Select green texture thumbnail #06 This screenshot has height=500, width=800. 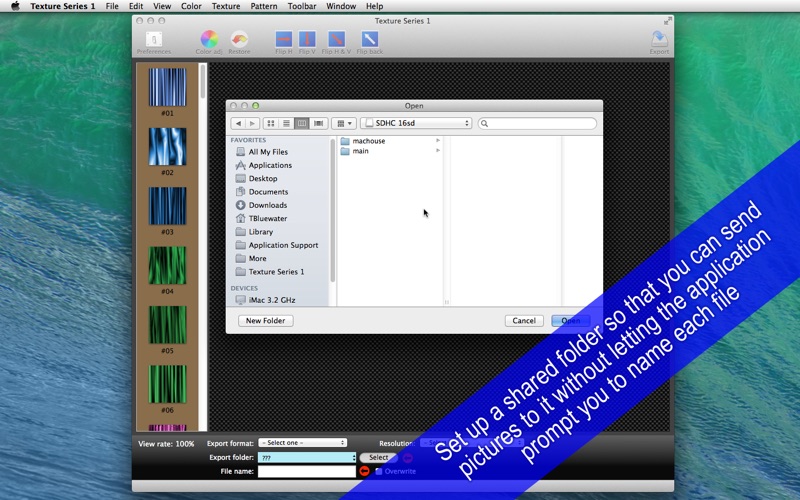(167, 384)
